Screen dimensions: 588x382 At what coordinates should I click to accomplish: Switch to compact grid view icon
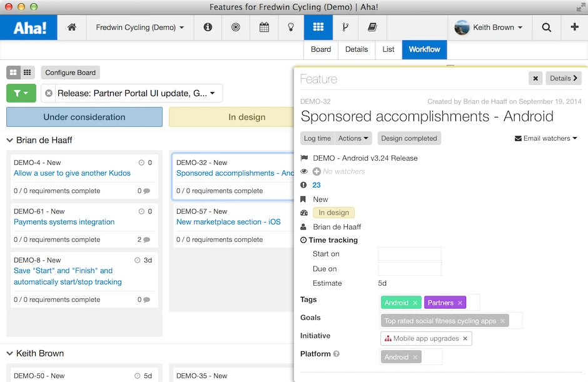click(x=28, y=73)
